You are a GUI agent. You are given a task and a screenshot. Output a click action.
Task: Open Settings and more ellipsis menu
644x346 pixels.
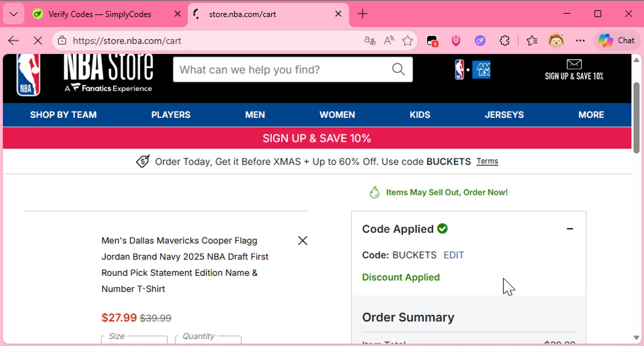580,41
